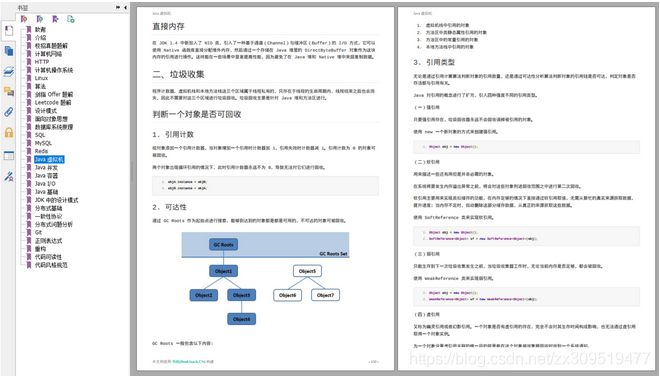
Task: Select the Java 并发 bookmark
Action: tap(46, 167)
